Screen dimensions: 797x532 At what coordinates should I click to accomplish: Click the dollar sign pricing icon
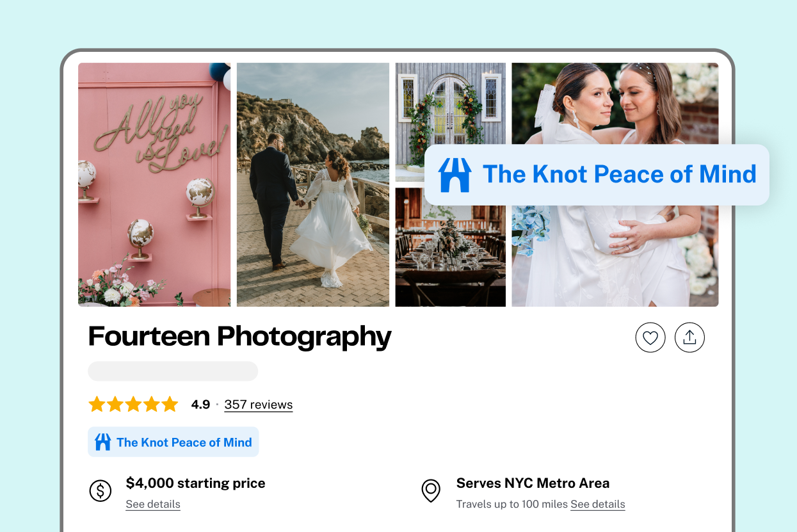pyautogui.click(x=100, y=491)
